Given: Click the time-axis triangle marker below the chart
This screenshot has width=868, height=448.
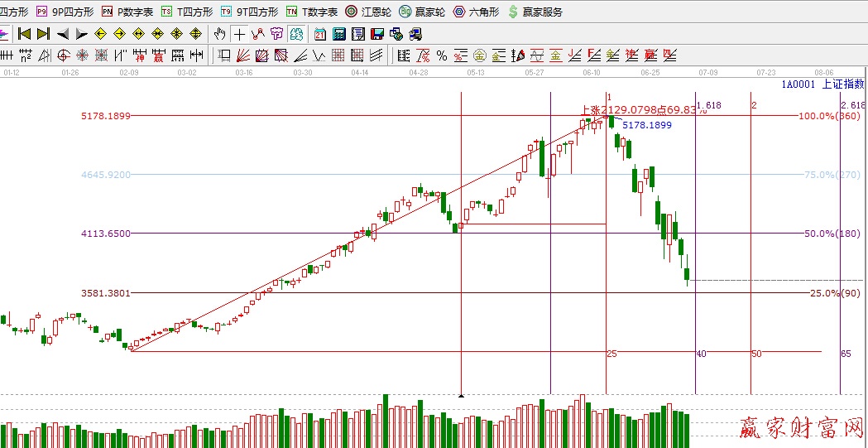Looking at the screenshot, I should (461, 396).
